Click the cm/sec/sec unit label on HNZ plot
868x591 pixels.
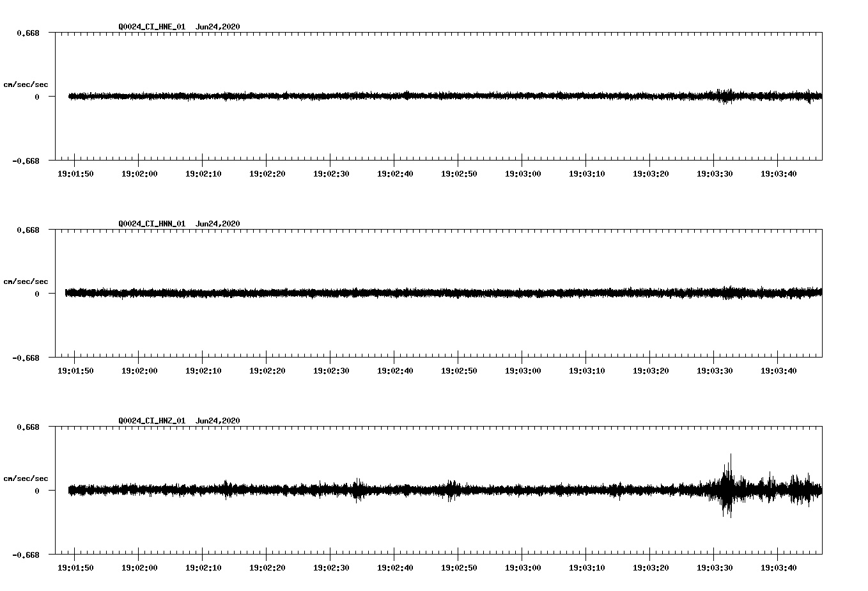click(26, 478)
